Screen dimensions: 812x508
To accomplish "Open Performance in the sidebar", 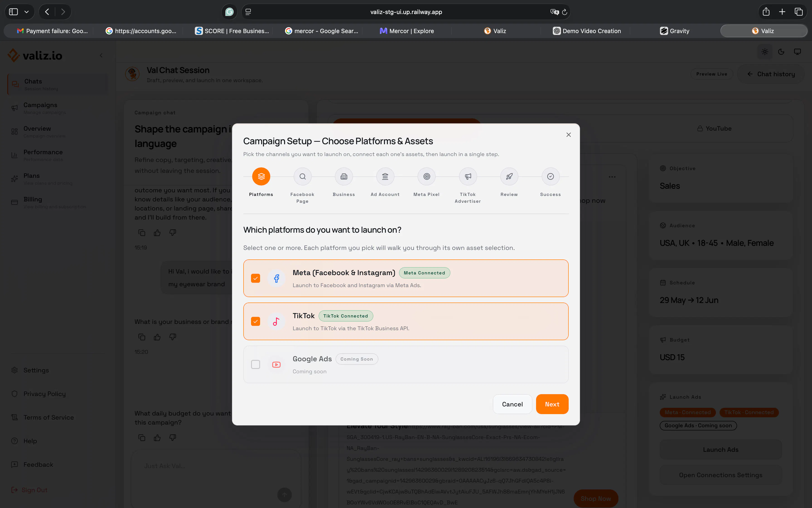I will click(58, 155).
